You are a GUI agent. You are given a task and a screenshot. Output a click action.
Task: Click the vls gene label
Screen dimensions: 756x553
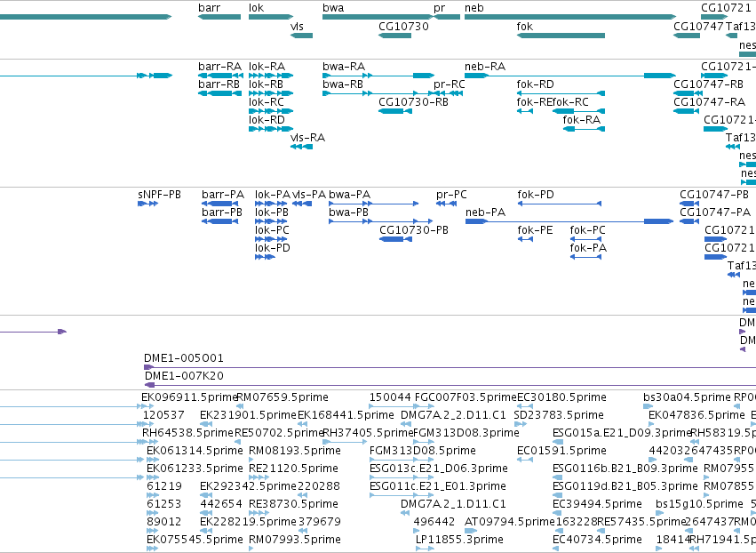click(x=297, y=26)
